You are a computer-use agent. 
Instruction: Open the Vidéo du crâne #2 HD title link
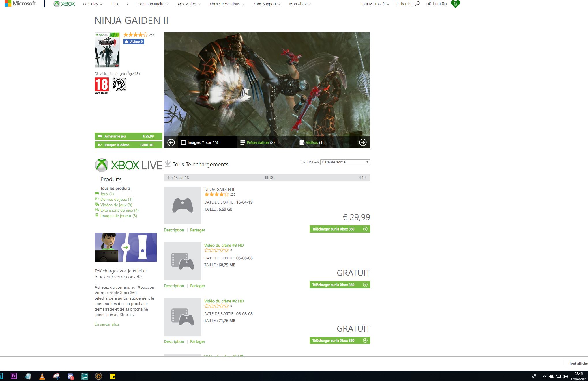pos(224,301)
